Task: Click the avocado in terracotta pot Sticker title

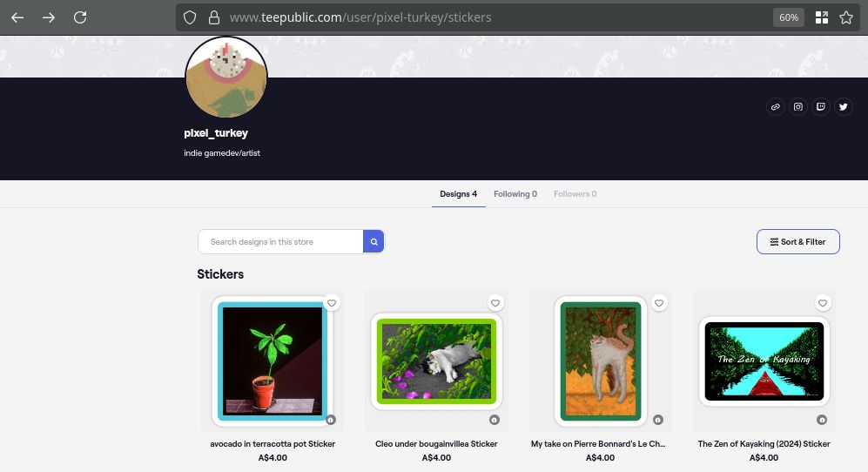Action: pos(273,444)
